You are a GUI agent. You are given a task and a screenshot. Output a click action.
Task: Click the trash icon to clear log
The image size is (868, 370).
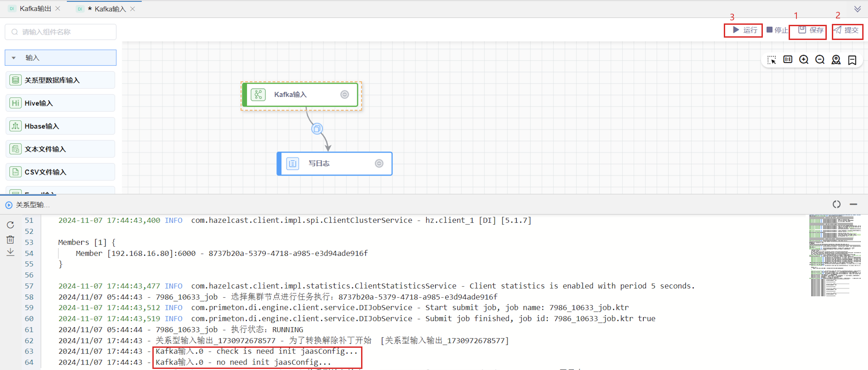10,240
